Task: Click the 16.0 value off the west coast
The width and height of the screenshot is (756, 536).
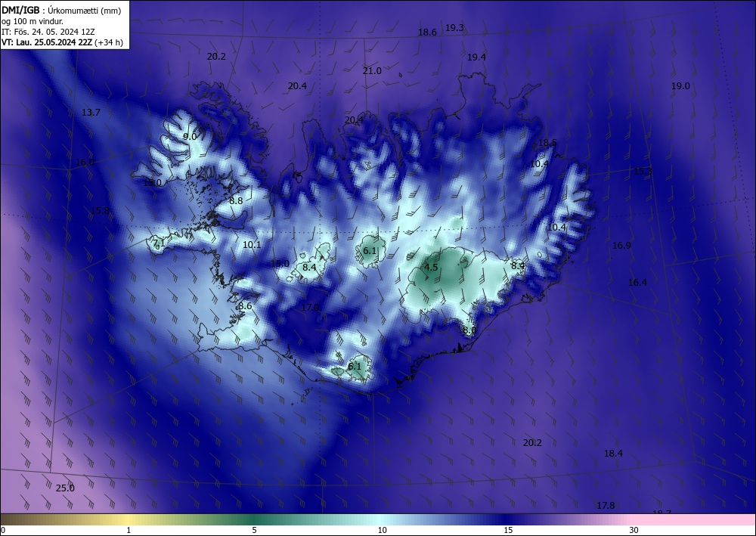Action: (x=85, y=163)
